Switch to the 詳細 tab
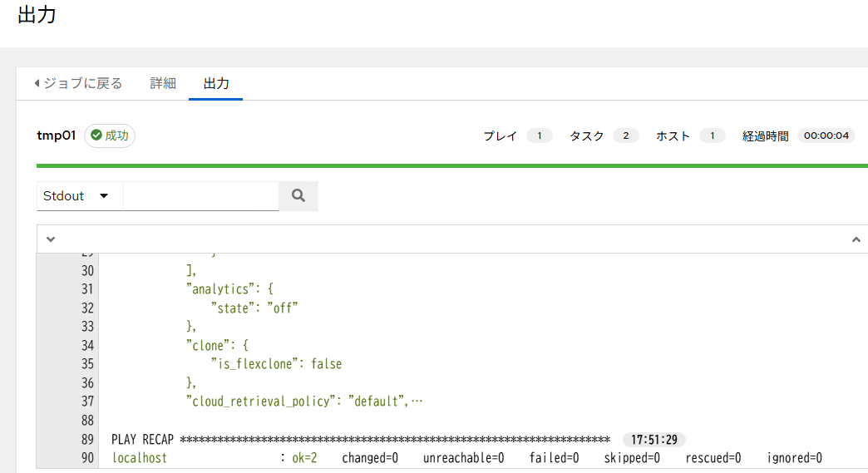This screenshot has height=473, width=868. (x=163, y=83)
